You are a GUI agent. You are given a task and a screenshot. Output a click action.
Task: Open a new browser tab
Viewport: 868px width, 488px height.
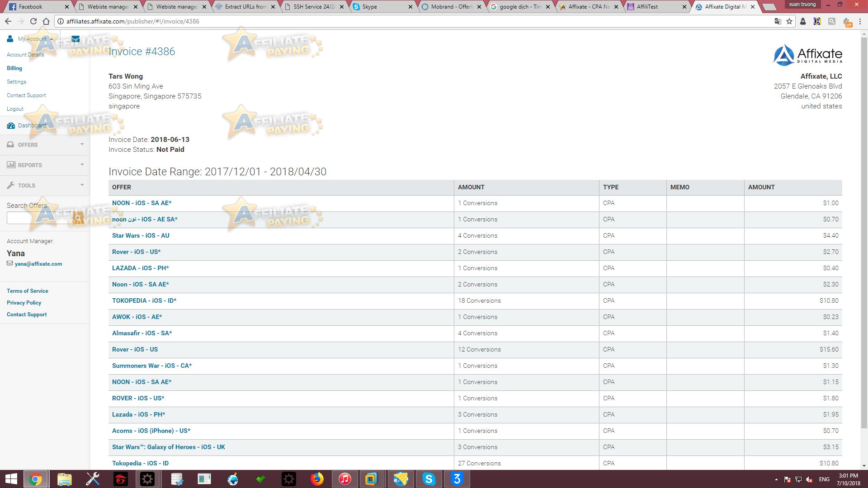click(769, 7)
